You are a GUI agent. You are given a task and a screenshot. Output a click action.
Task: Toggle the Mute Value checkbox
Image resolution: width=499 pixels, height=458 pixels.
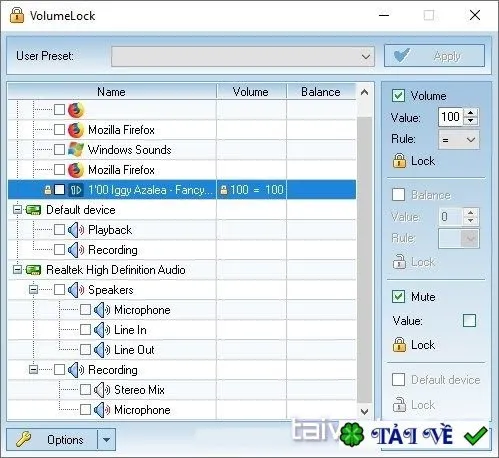[x=469, y=321]
